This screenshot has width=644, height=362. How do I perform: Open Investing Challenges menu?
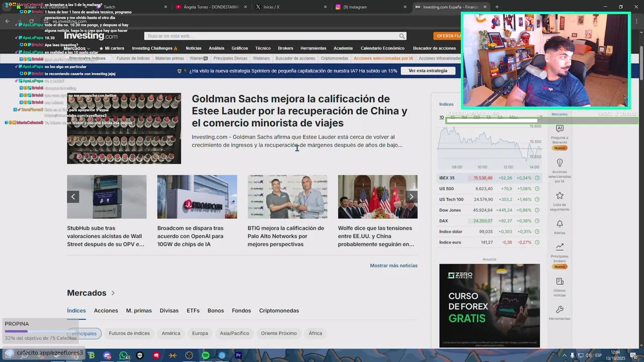click(x=154, y=48)
